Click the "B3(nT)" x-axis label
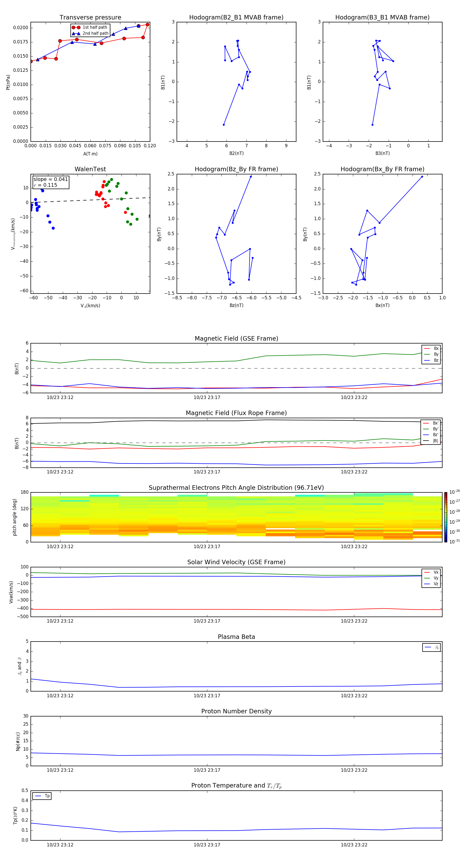 pos(382,153)
